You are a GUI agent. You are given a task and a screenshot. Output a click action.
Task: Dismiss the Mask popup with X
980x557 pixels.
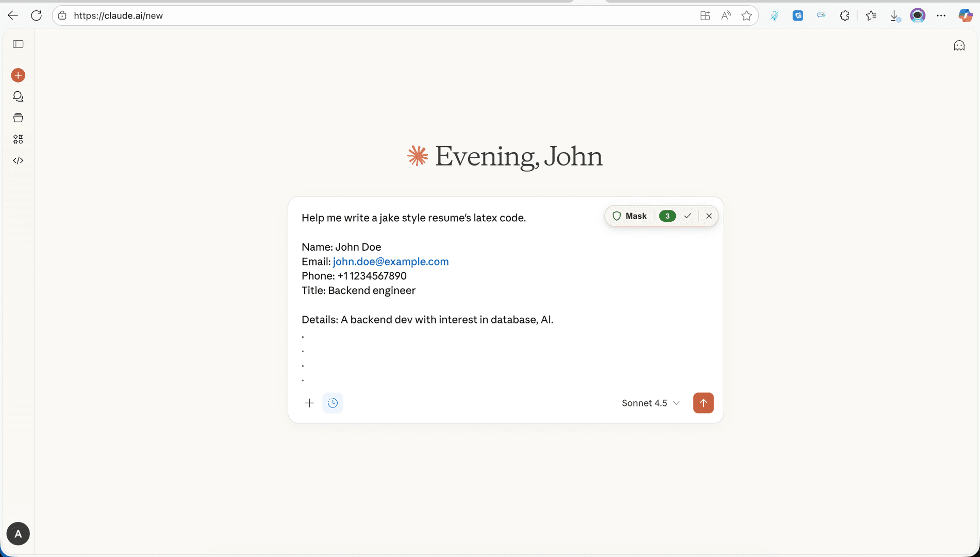[709, 216]
